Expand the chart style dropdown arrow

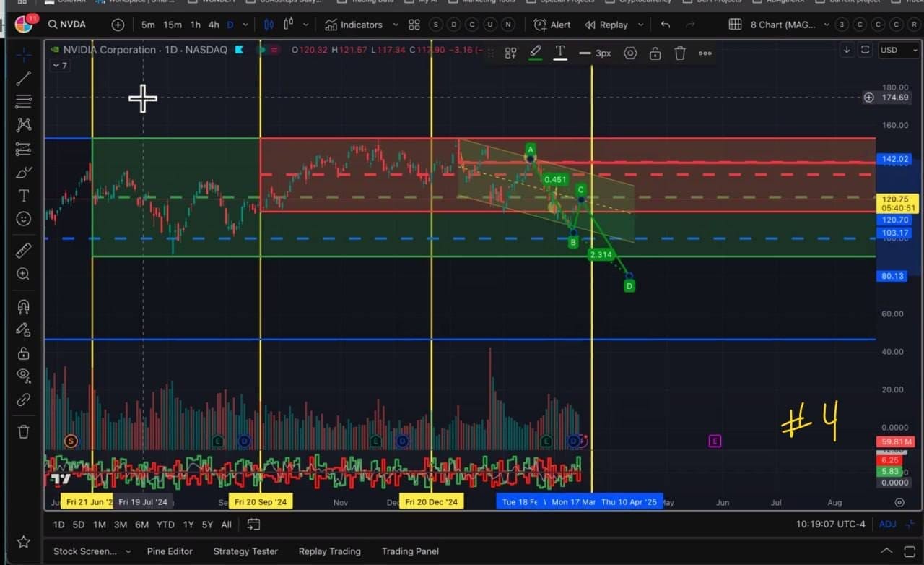[x=306, y=25]
